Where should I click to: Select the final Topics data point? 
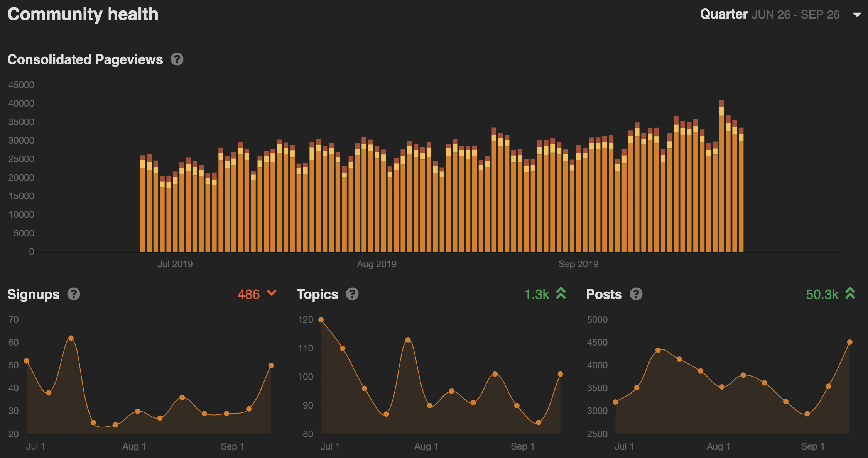point(561,374)
